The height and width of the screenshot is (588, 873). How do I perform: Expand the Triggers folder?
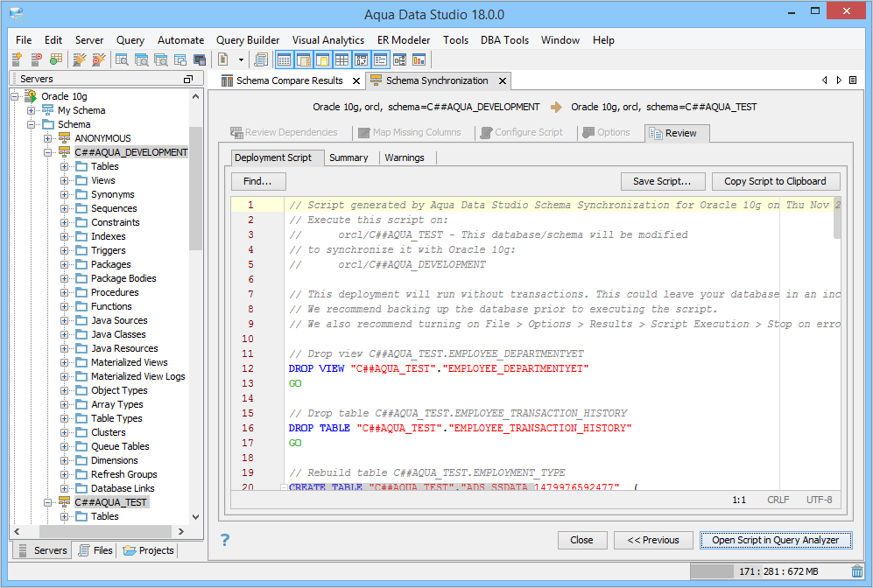pos(65,250)
